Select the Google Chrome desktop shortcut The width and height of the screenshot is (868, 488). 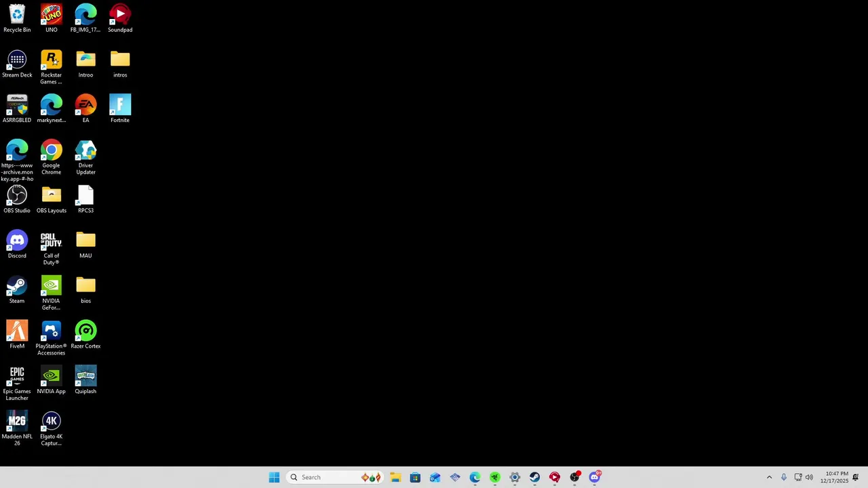click(x=51, y=157)
